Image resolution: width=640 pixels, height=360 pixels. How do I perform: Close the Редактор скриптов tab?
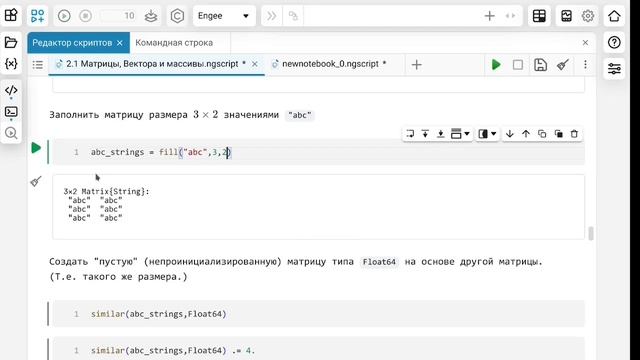(x=120, y=43)
